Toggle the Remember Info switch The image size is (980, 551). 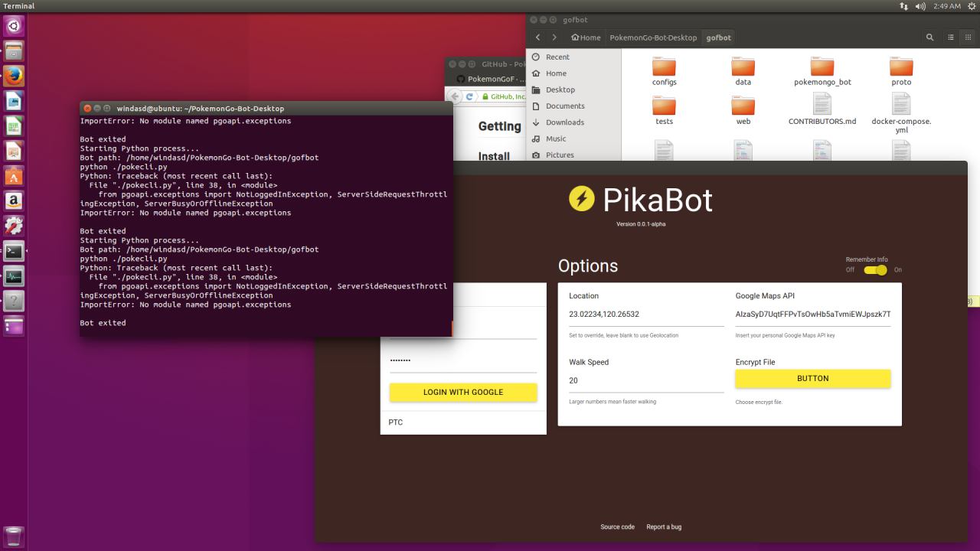tap(875, 270)
